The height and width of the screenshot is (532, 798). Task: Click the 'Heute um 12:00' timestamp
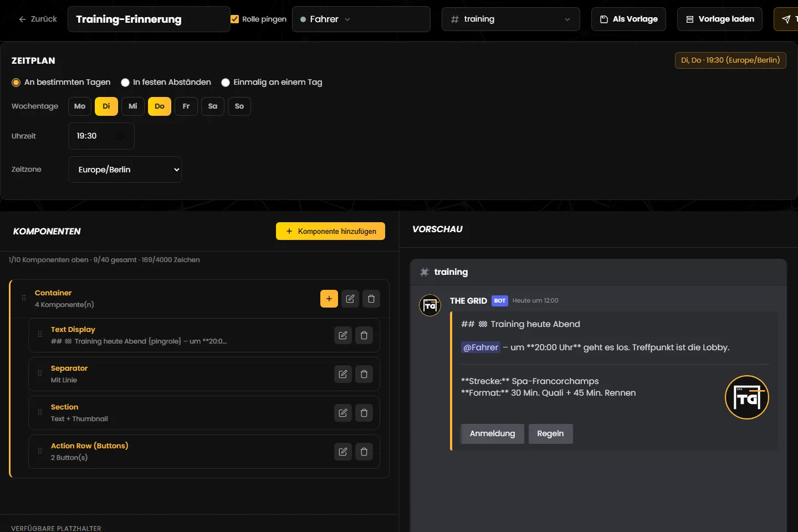tap(535, 300)
